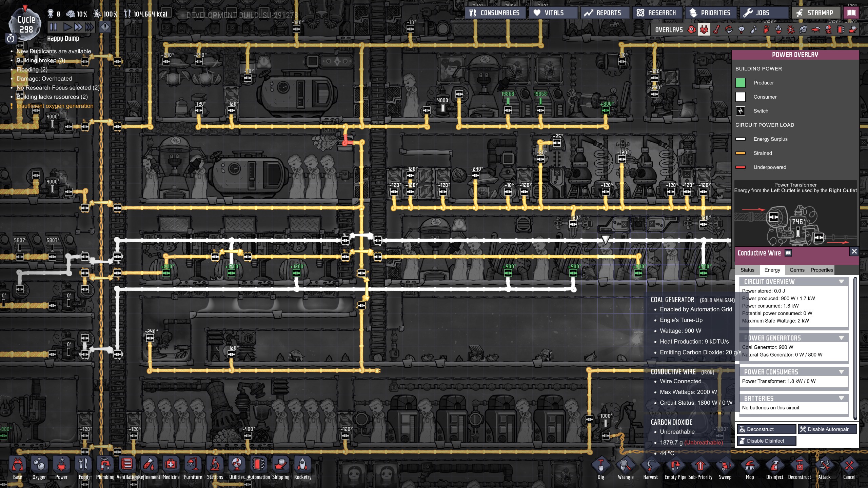Open the Plumbing build category
This screenshot has height=488, width=868.
[x=105, y=468]
